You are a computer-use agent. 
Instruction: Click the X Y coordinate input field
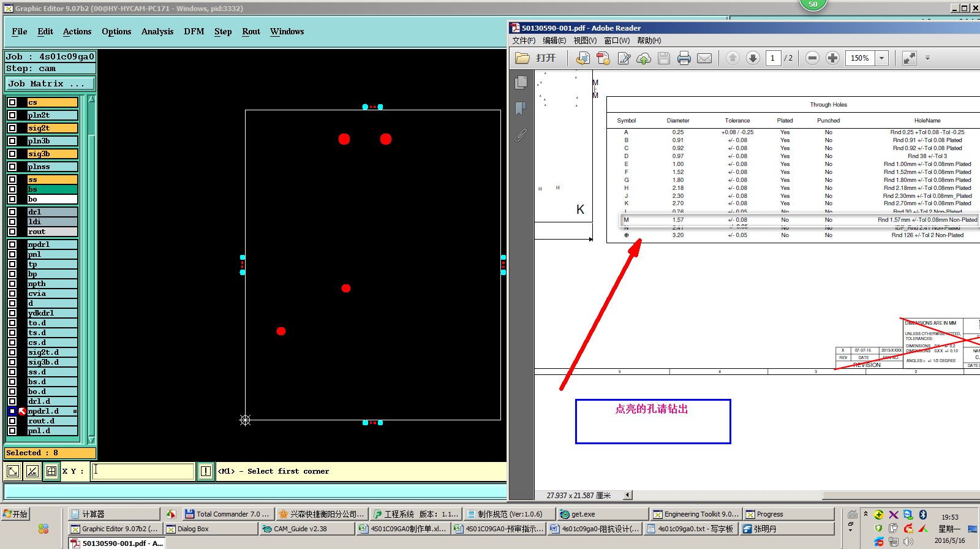[143, 471]
